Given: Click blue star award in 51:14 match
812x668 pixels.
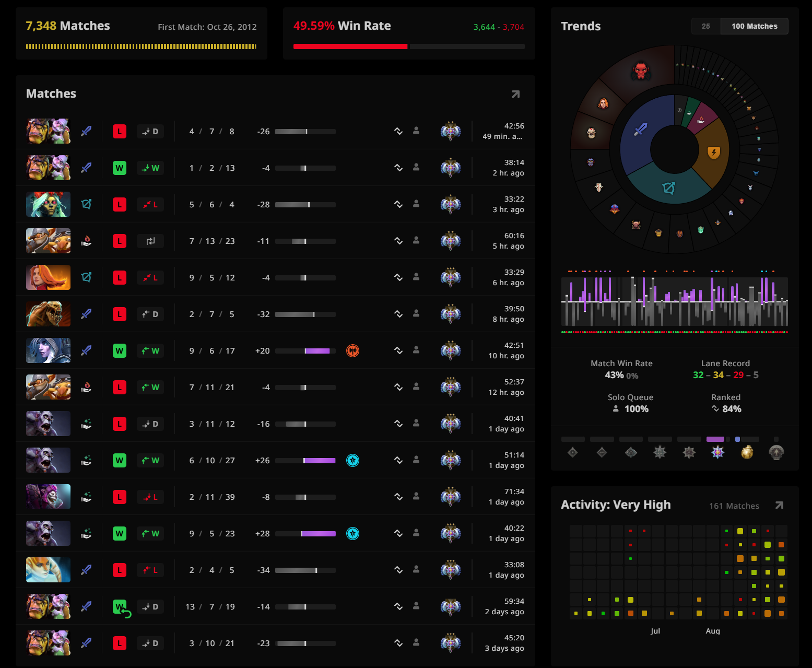Looking at the screenshot, I should pyautogui.click(x=353, y=460).
